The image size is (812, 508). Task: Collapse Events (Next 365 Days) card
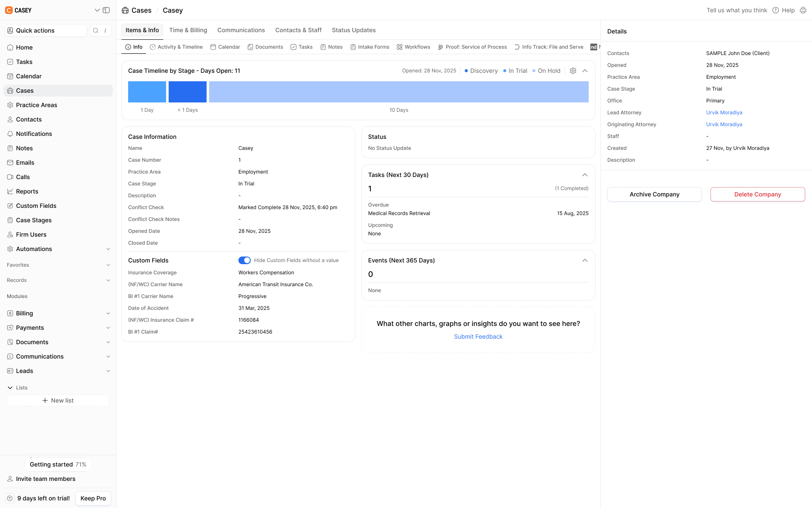click(x=585, y=260)
